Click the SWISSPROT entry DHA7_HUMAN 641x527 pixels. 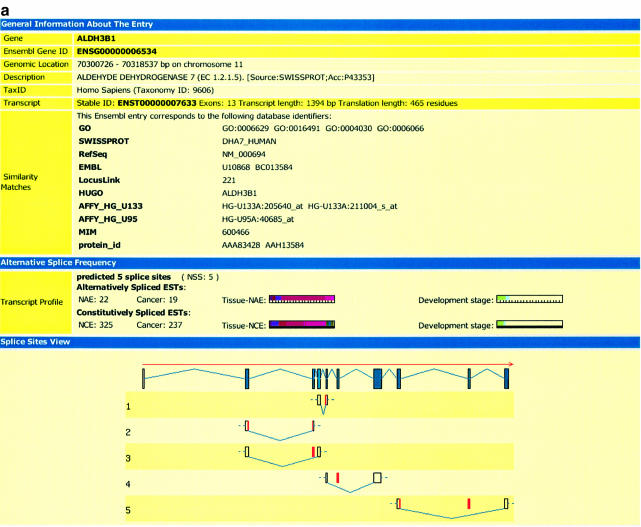[249, 141]
